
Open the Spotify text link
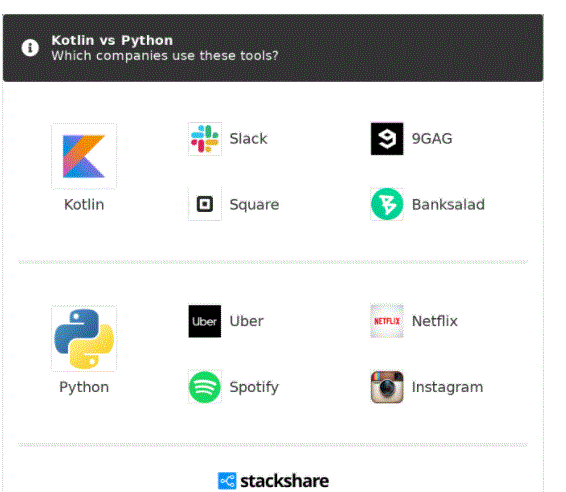[x=254, y=388]
